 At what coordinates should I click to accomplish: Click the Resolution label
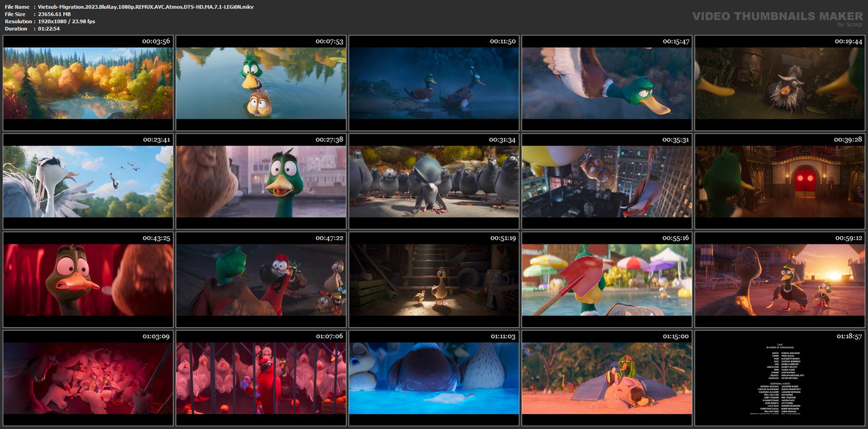pyautogui.click(x=17, y=21)
